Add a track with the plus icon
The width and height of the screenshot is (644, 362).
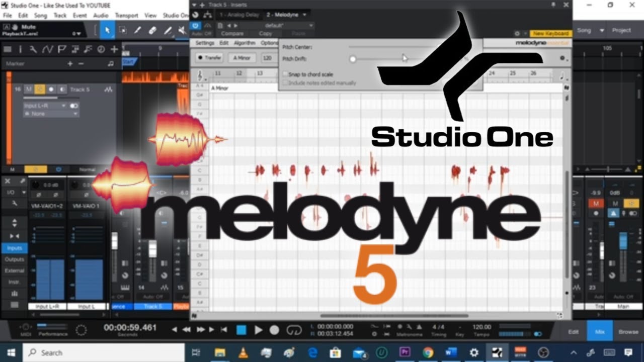pyautogui.click(x=114, y=49)
